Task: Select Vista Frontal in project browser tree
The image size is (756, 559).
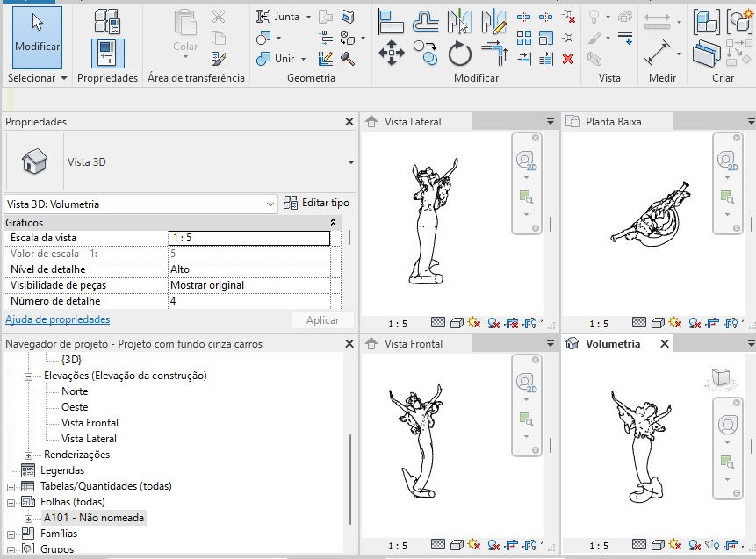Action: [x=90, y=423]
